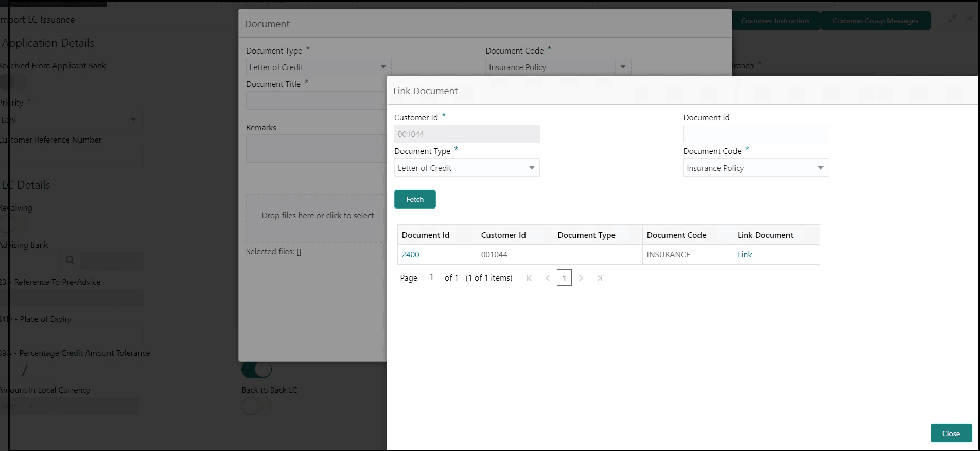The image size is (980, 451).
Task: Expand Document Type dropdown in Document dialog
Action: pyautogui.click(x=383, y=67)
